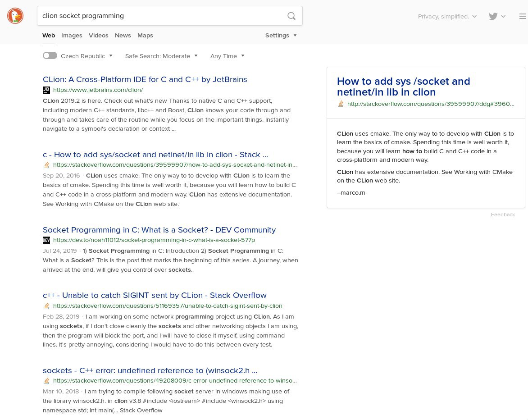
Task: Switch to the News tab
Action: click(x=123, y=35)
